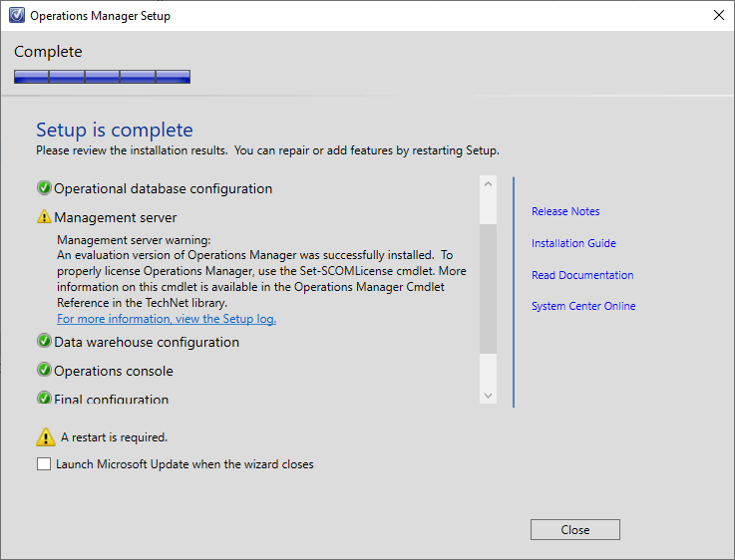
Task: Open the Setup log for more information
Action: tap(167, 319)
